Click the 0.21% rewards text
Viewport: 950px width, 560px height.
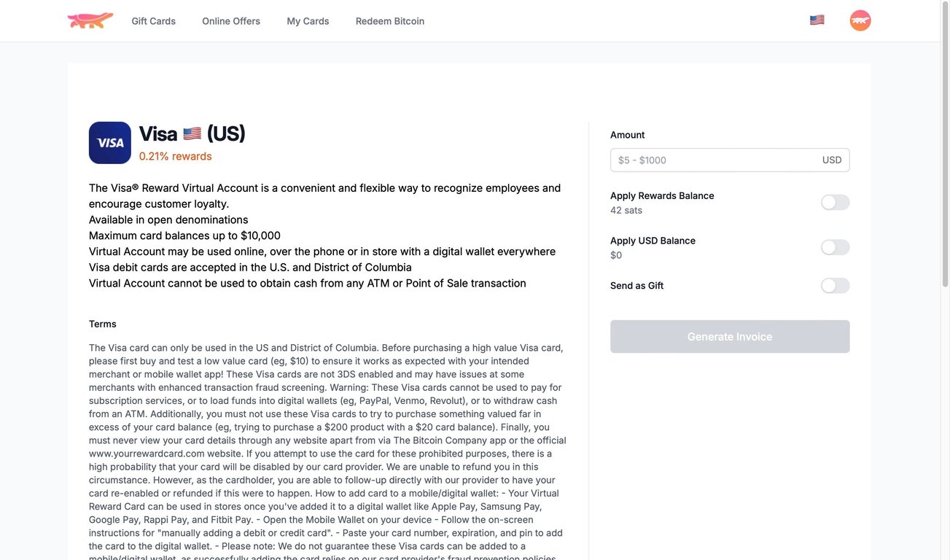pos(175,156)
